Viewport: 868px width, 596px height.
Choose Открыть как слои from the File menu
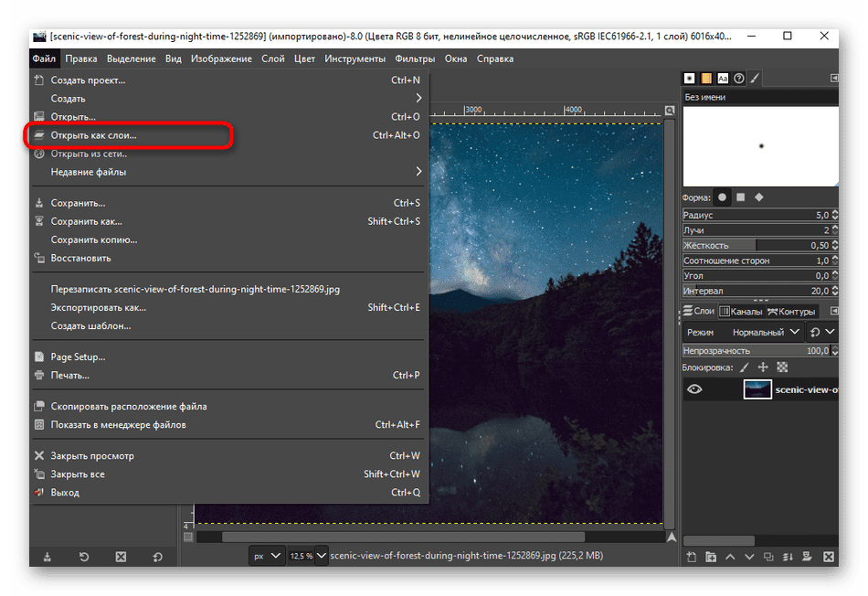[x=229, y=135]
